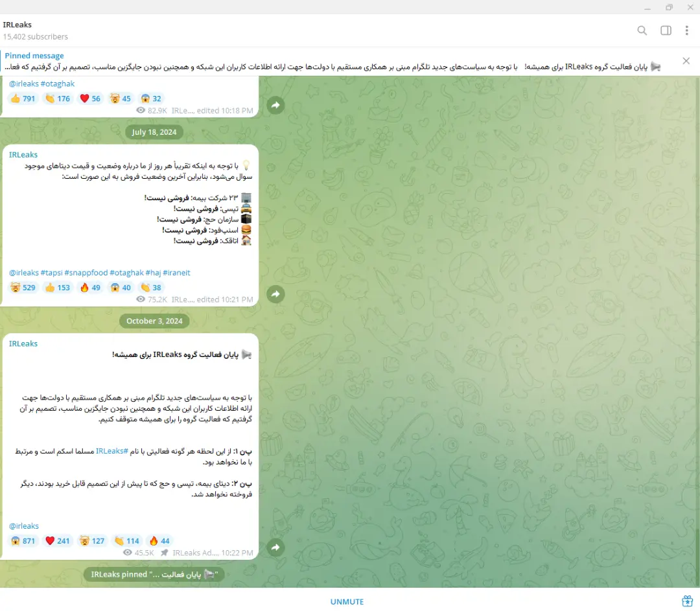Open the #iraneit hashtag link
The width and height of the screenshot is (700, 611).
pyautogui.click(x=176, y=273)
